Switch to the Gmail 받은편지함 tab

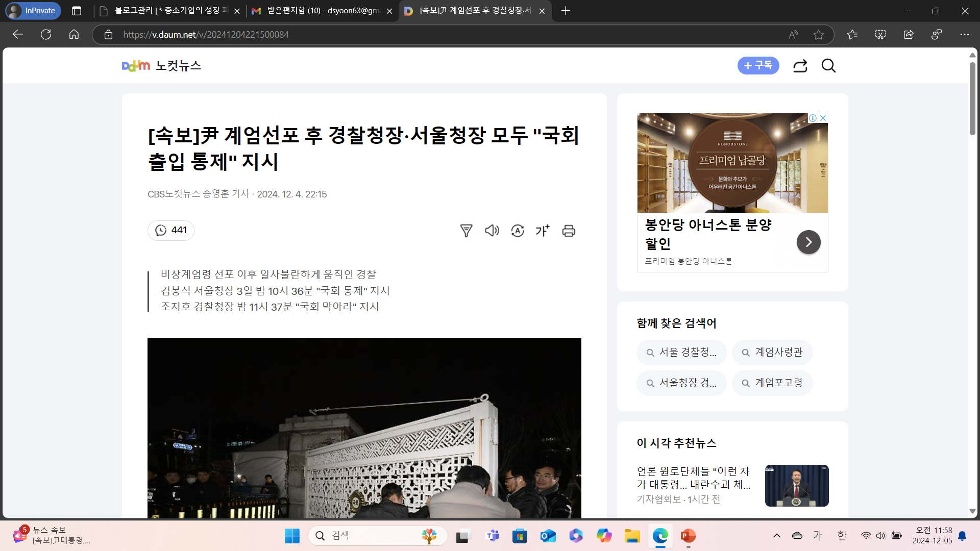point(323,11)
